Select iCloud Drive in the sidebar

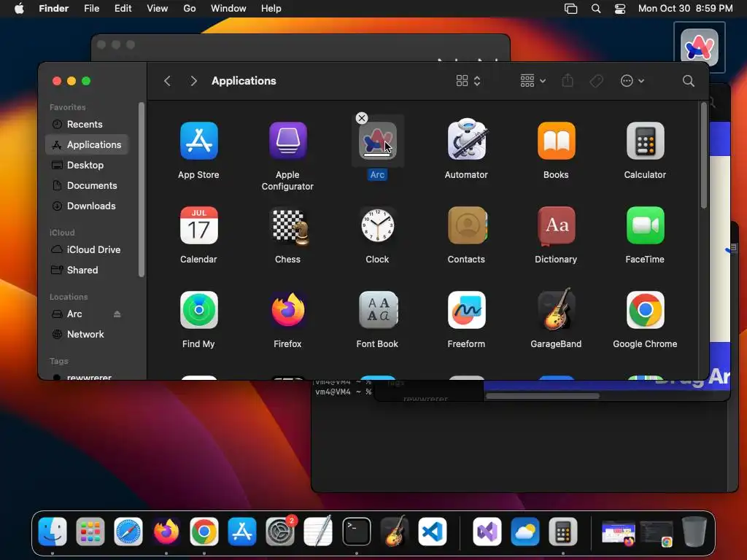87,249
